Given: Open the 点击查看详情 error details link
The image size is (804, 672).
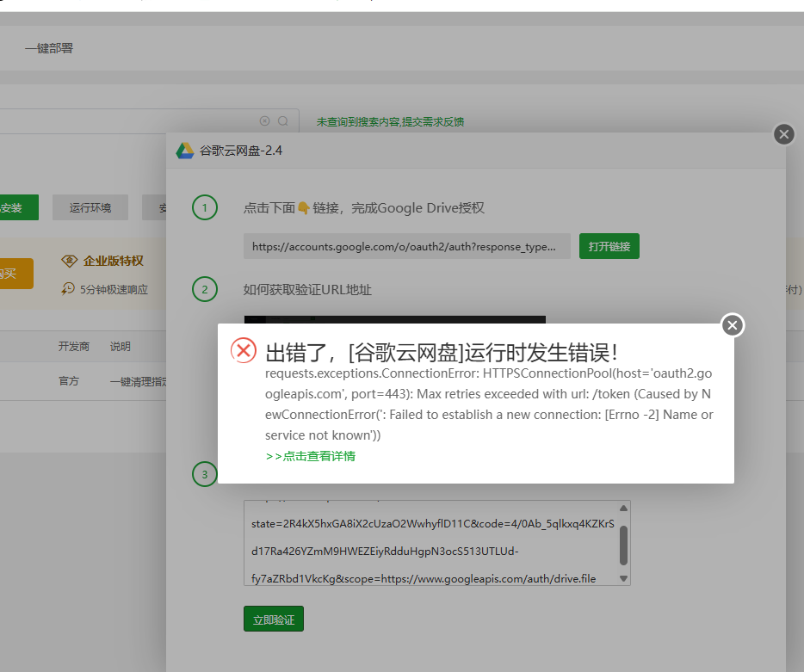Looking at the screenshot, I should 311,456.
